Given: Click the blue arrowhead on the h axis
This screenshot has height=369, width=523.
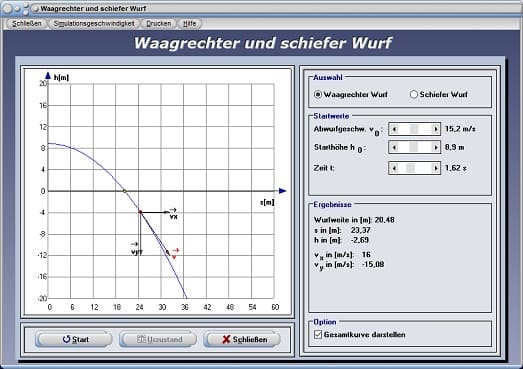Looking at the screenshot, I should coord(48,75).
